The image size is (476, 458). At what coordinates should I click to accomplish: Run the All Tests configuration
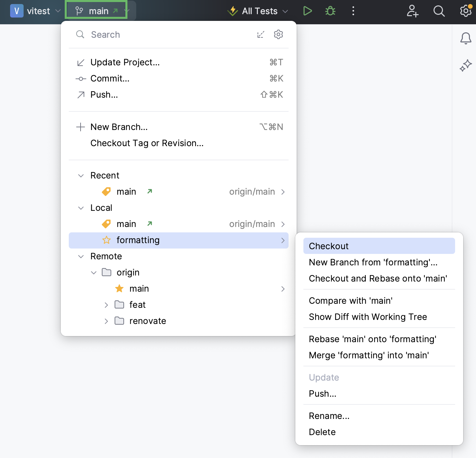click(x=307, y=11)
